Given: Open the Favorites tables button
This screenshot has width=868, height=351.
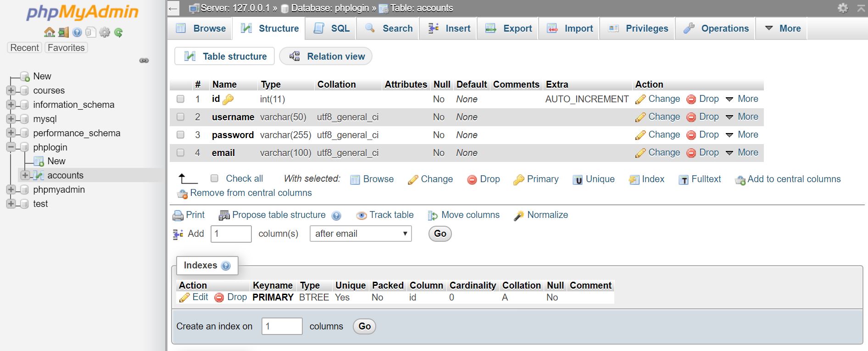Looking at the screenshot, I should (66, 48).
